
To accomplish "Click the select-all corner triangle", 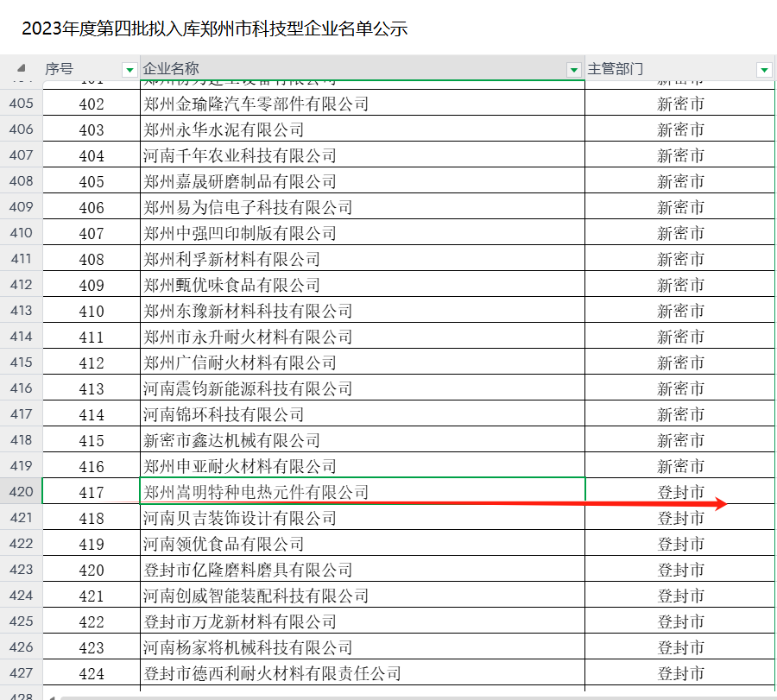I will click(22, 68).
